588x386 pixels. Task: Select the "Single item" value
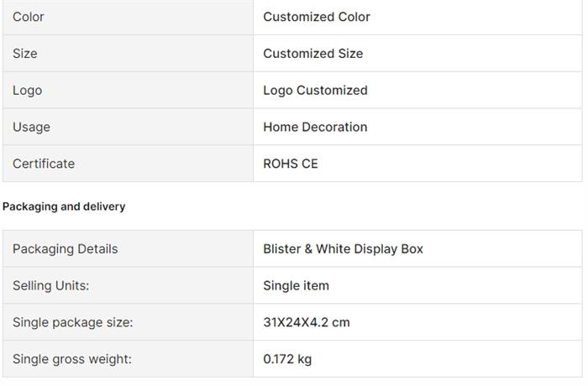tap(296, 286)
